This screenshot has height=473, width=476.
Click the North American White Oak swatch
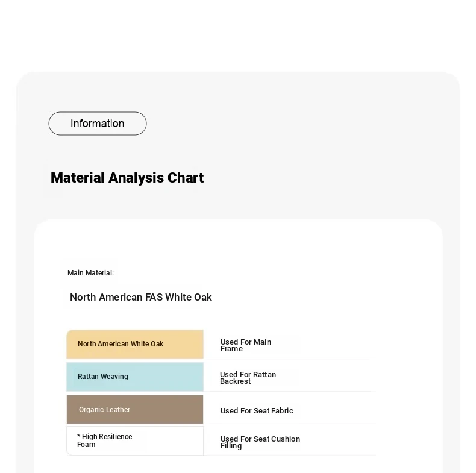pyautogui.click(x=135, y=344)
